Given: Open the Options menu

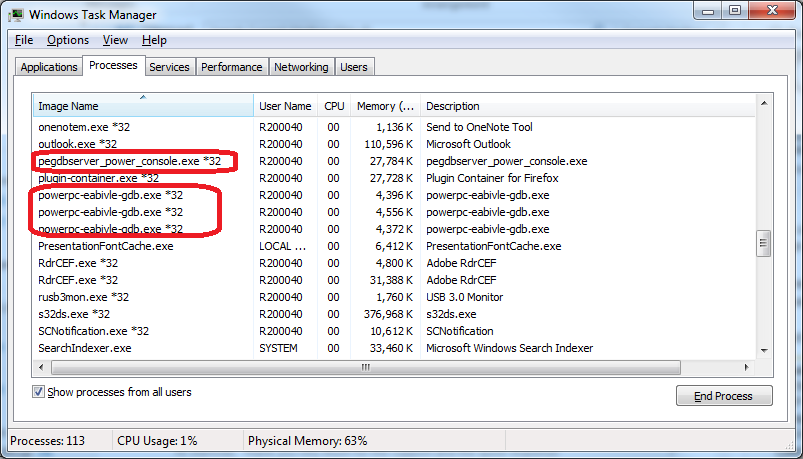Looking at the screenshot, I should [x=68, y=40].
